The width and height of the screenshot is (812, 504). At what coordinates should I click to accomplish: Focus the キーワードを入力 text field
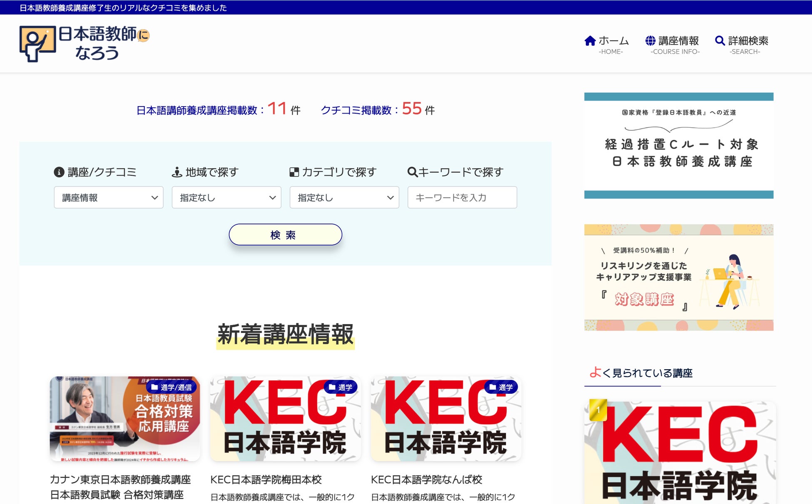pyautogui.click(x=462, y=198)
